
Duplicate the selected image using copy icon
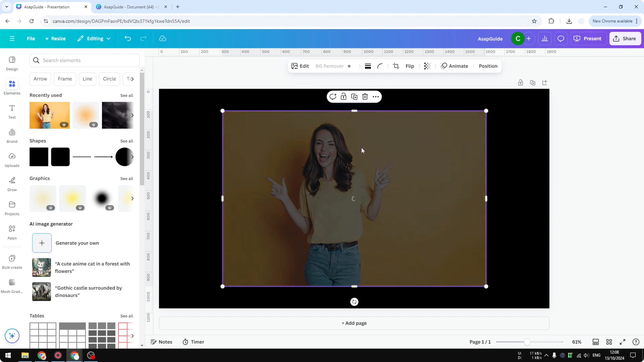[354, 97]
